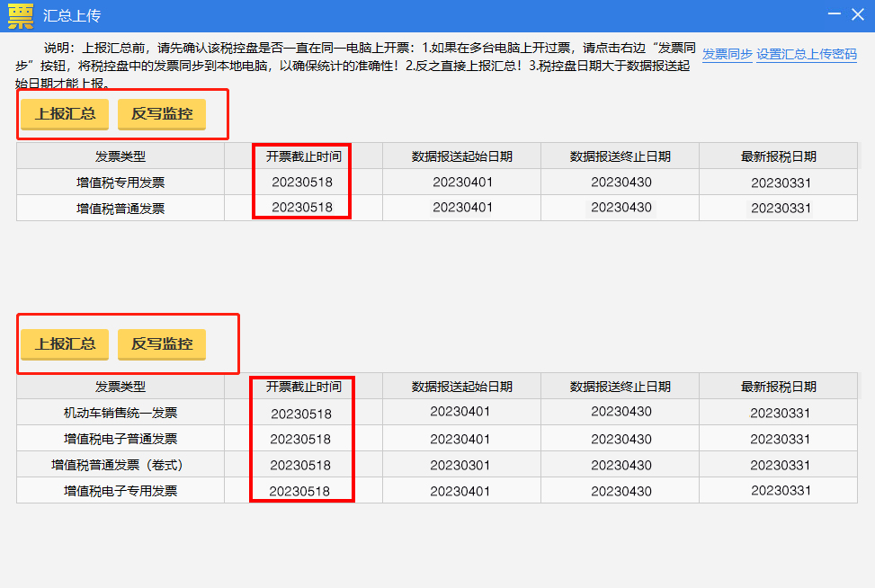Select the 增值税电子普通发票 row label

click(121, 439)
